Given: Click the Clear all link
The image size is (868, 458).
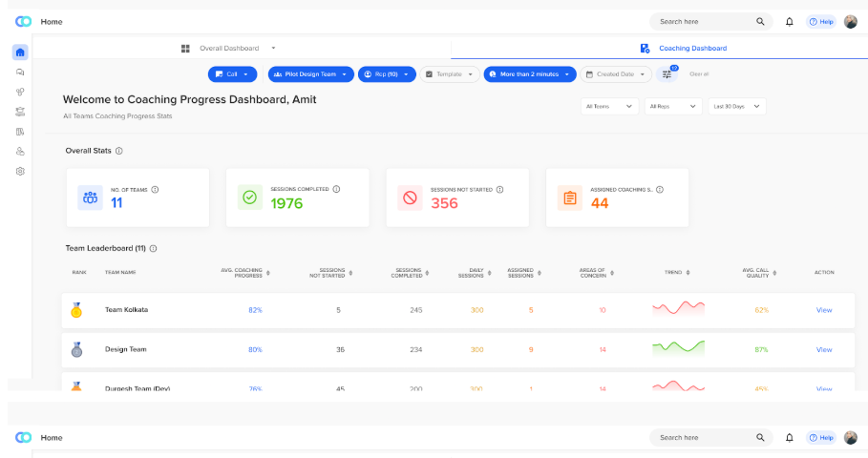Looking at the screenshot, I should (699, 74).
